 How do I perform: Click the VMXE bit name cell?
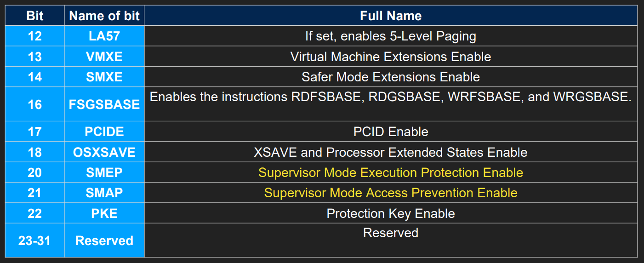tap(104, 57)
